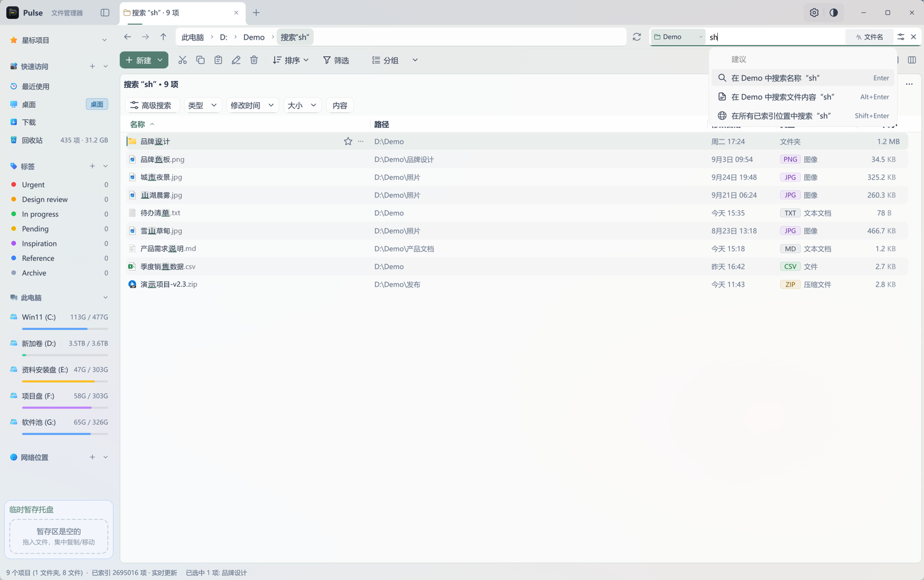Click the rename pencil icon

pyautogui.click(x=236, y=60)
